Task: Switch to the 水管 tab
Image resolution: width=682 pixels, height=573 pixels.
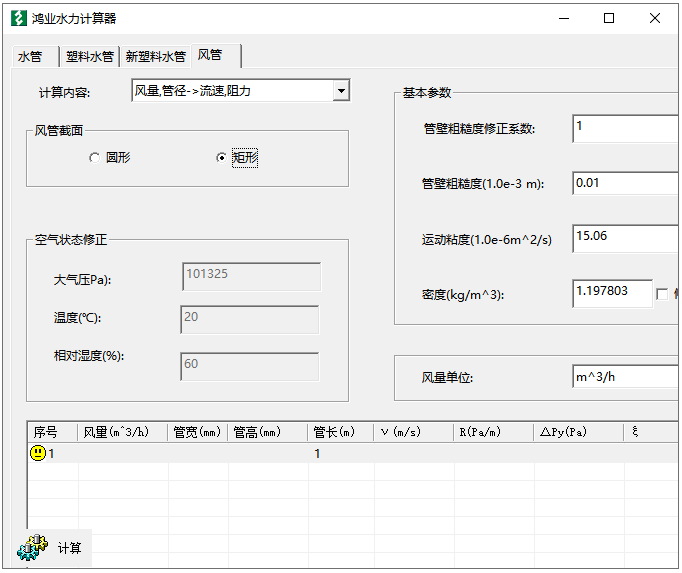Action: click(x=31, y=56)
